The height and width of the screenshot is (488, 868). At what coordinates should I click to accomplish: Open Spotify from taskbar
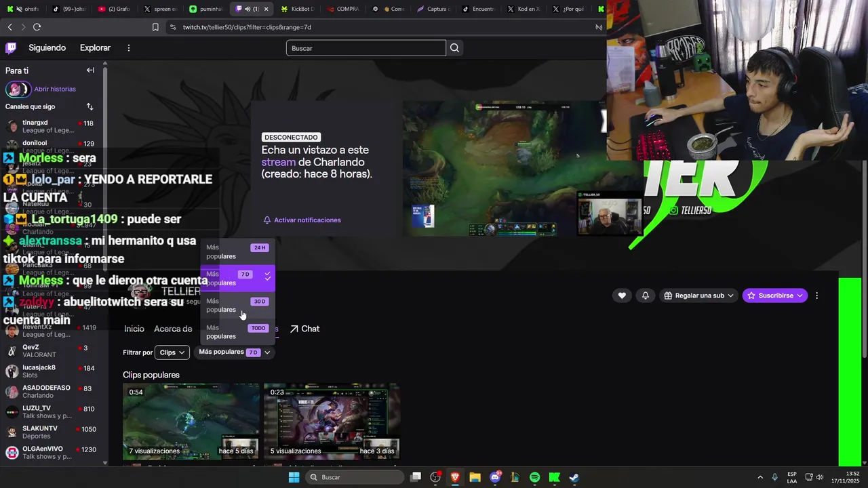534,477
